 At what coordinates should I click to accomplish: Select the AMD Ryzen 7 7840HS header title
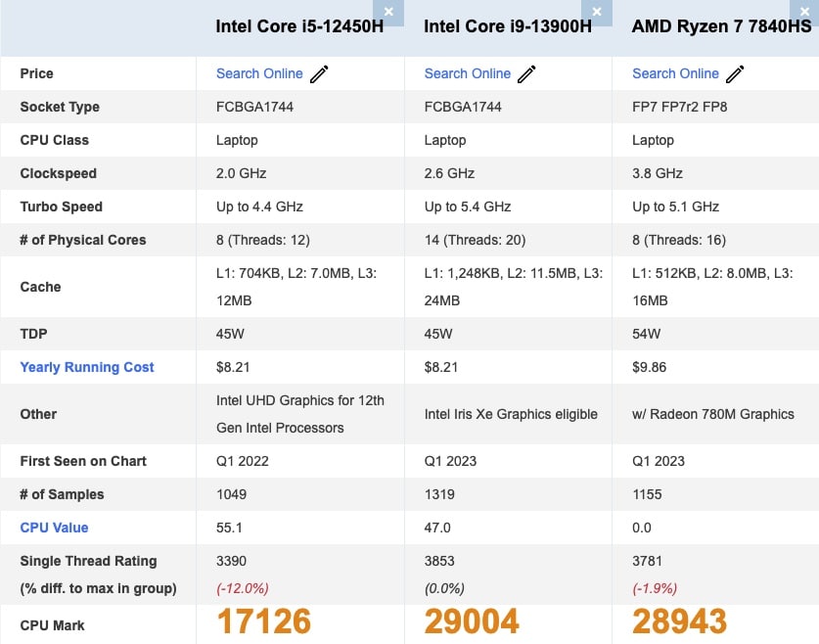coord(721,26)
